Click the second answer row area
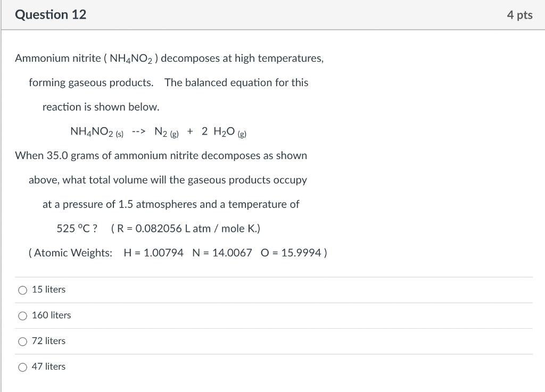The height and width of the screenshot is (392, 545). pos(266,315)
